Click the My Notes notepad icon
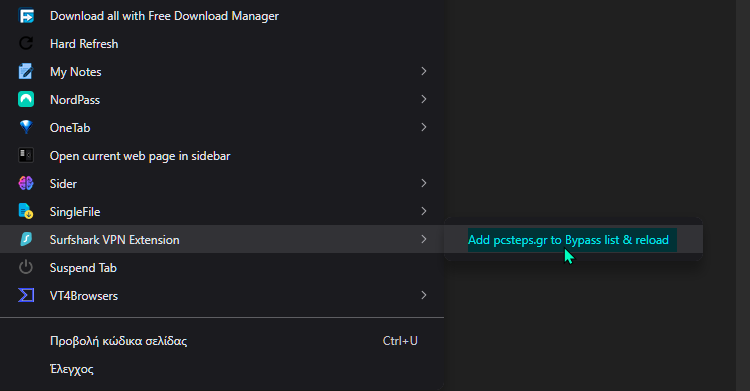This screenshot has height=391, width=750. pyautogui.click(x=26, y=72)
